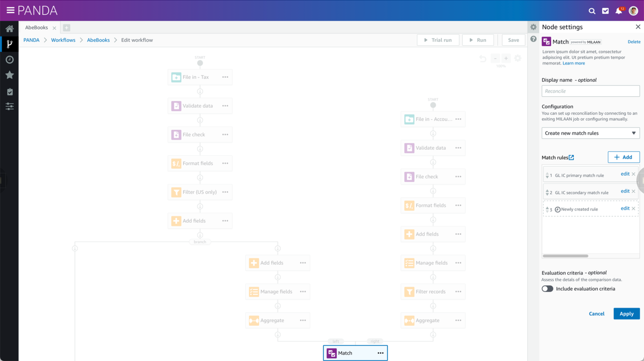Open the help question mark icon
The image size is (644, 361).
click(533, 39)
